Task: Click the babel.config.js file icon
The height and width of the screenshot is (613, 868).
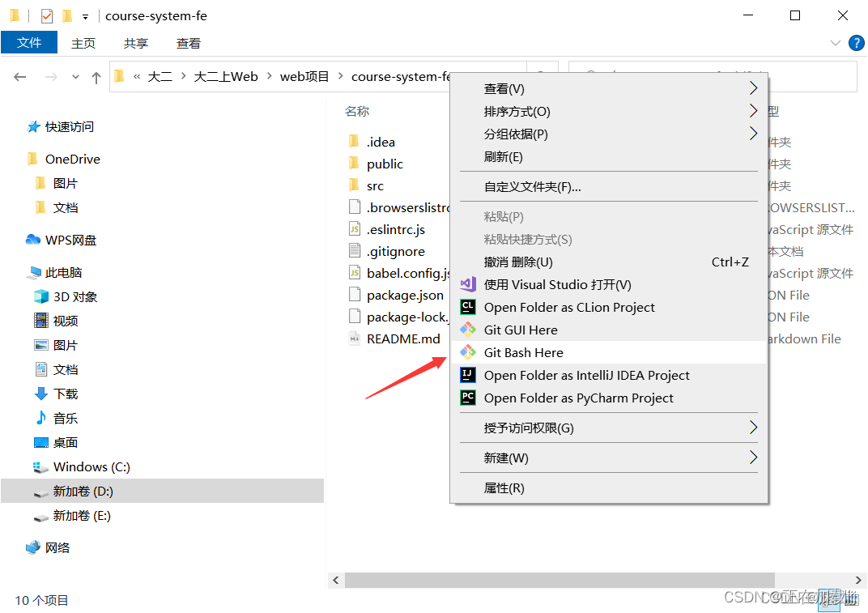Action: [355, 272]
